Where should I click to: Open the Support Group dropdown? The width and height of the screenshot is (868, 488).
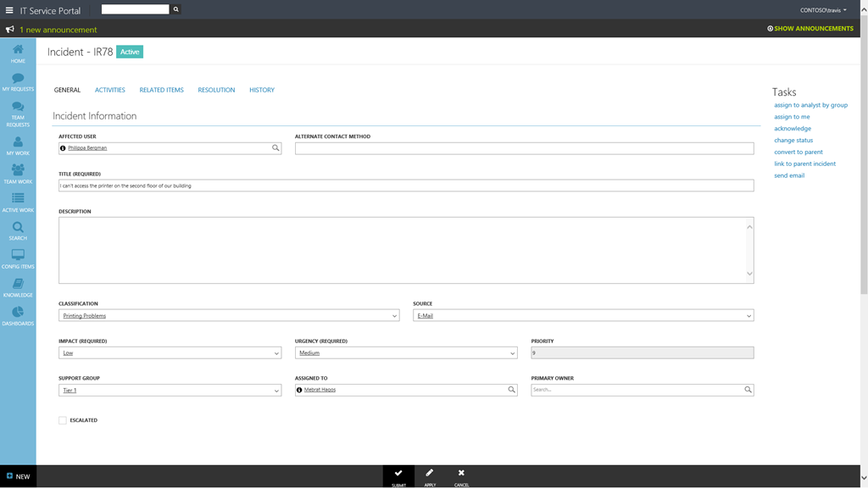click(170, 390)
